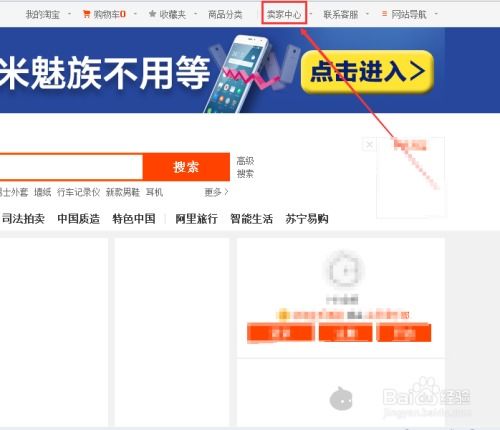
Task: Click the yellow 点击进入 banner button
Action: pyautogui.click(x=367, y=71)
